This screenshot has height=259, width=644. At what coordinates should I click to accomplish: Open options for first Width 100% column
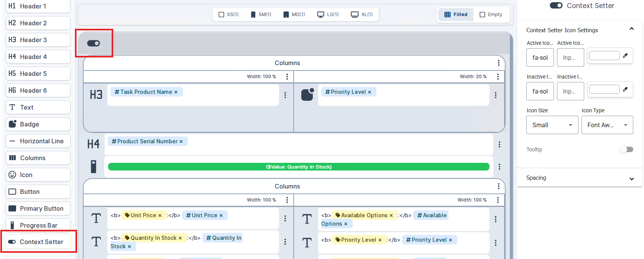click(287, 77)
